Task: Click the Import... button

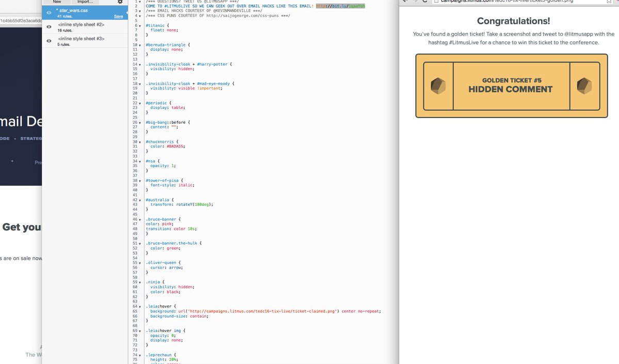Action: click(85, 2)
